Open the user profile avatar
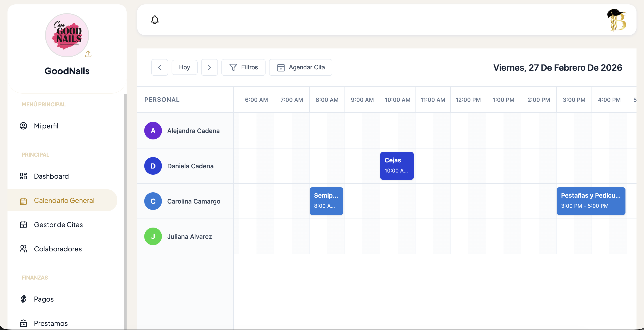 (616, 20)
